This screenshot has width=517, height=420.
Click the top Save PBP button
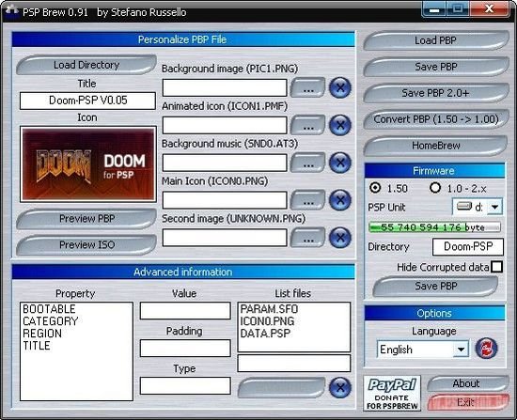pos(436,67)
